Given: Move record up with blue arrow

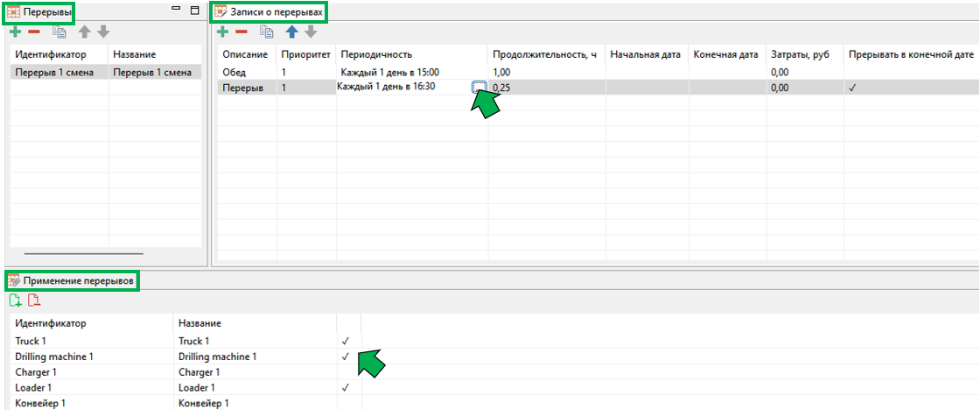Looking at the screenshot, I should [292, 32].
